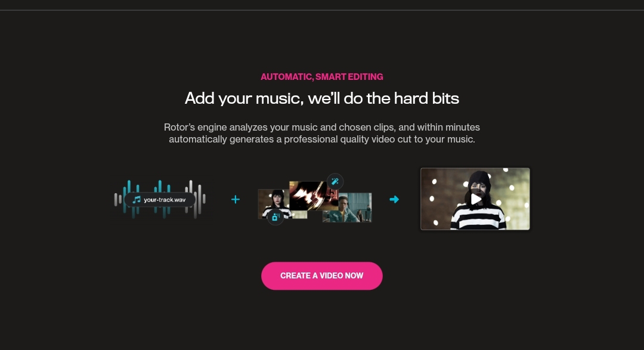This screenshot has width=644, height=350.
Task: Open the clip of the woman in beanie
Action: tap(274, 204)
